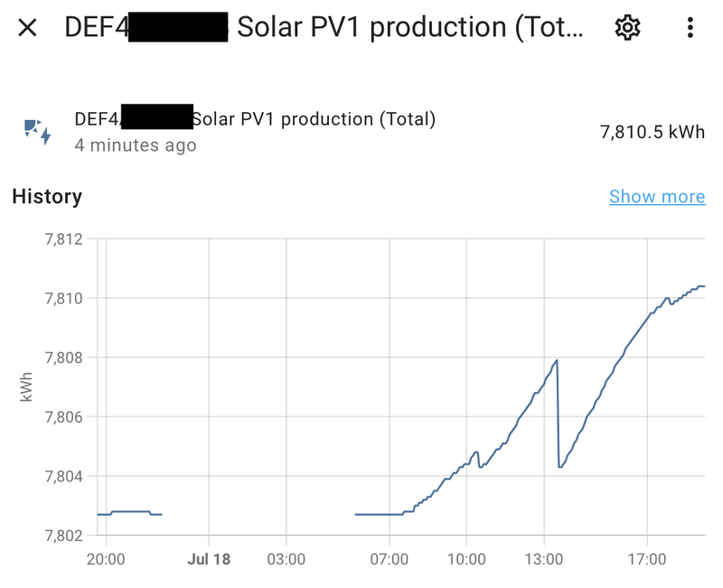723x588 pixels.
Task: Click the 7,802 label on kWh axis
Action: tap(62, 535)
